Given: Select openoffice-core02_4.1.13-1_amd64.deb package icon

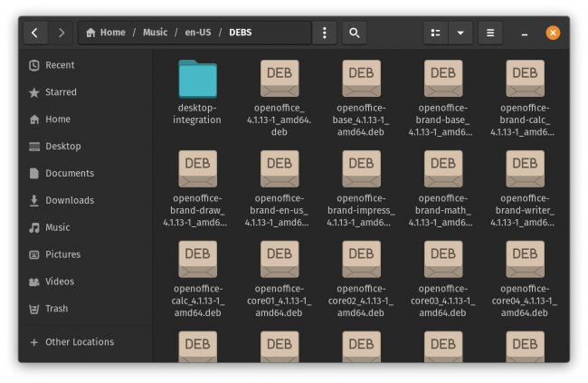Looking at the screenshot, I should [361, 260].
